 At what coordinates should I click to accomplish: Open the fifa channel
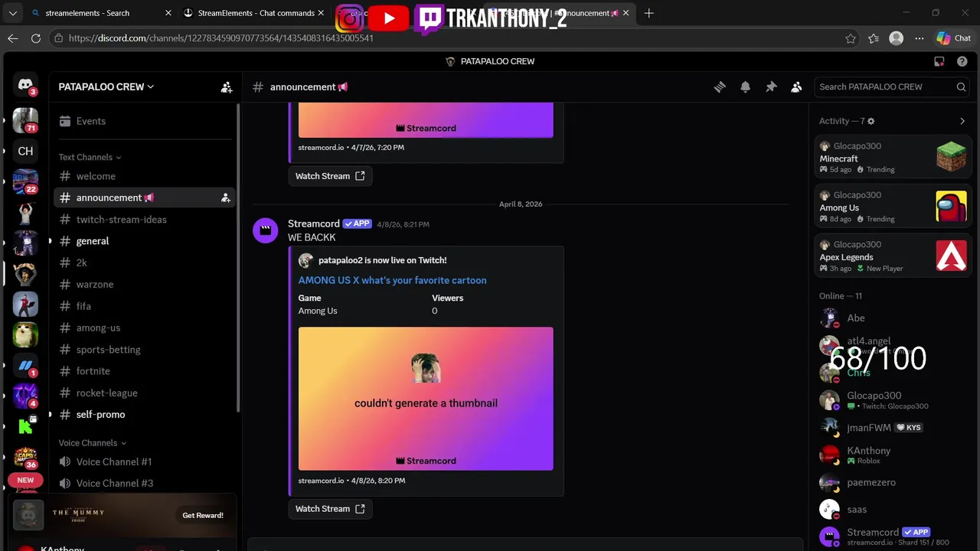pyautogui.click(x=144, y=306)
